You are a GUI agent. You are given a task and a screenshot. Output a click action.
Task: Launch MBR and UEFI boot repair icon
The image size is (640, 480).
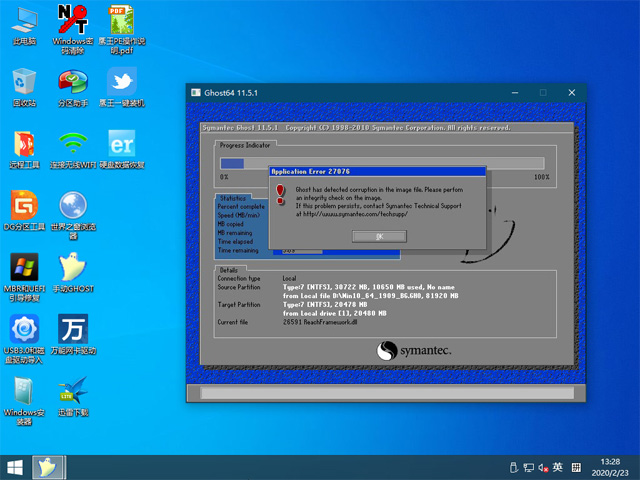pos(24,278)
